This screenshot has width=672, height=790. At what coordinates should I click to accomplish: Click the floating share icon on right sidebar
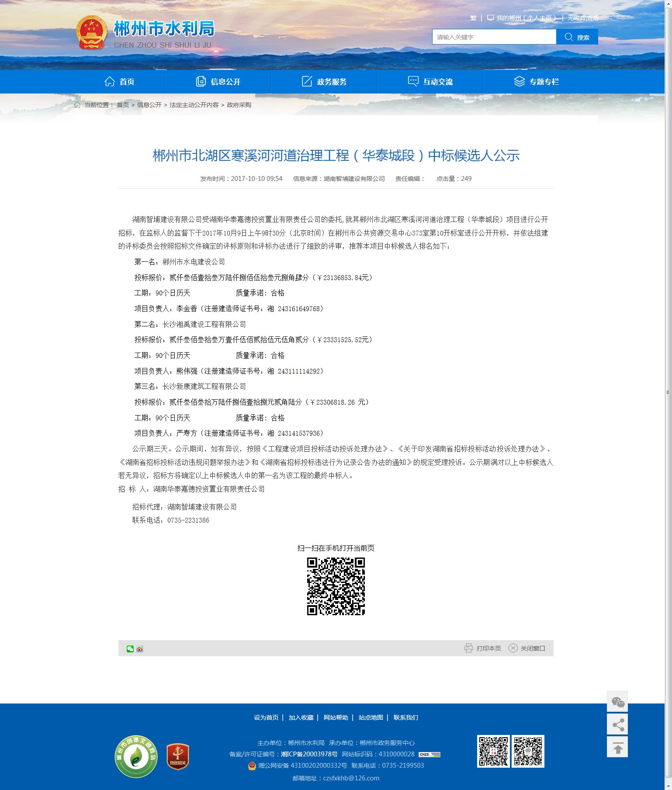tap(617, 725)
